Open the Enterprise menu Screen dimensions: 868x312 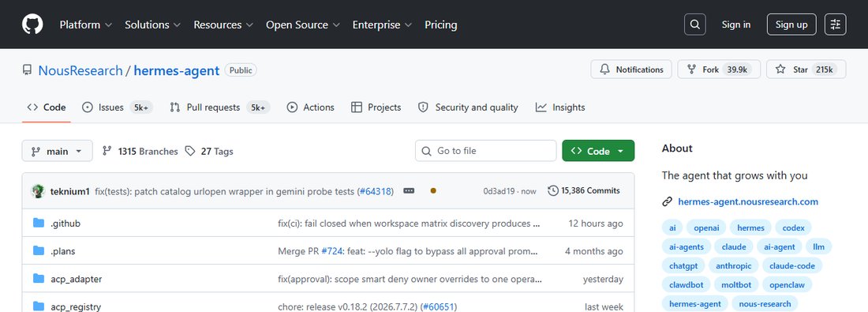tap(383, 25)
